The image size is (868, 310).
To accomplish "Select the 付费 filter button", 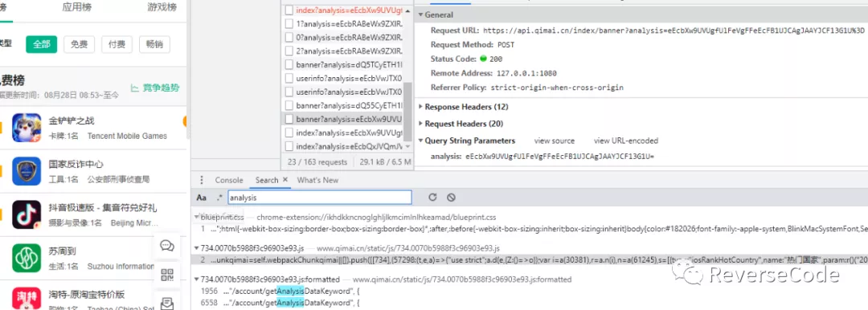I will click(x=117, y=44).
